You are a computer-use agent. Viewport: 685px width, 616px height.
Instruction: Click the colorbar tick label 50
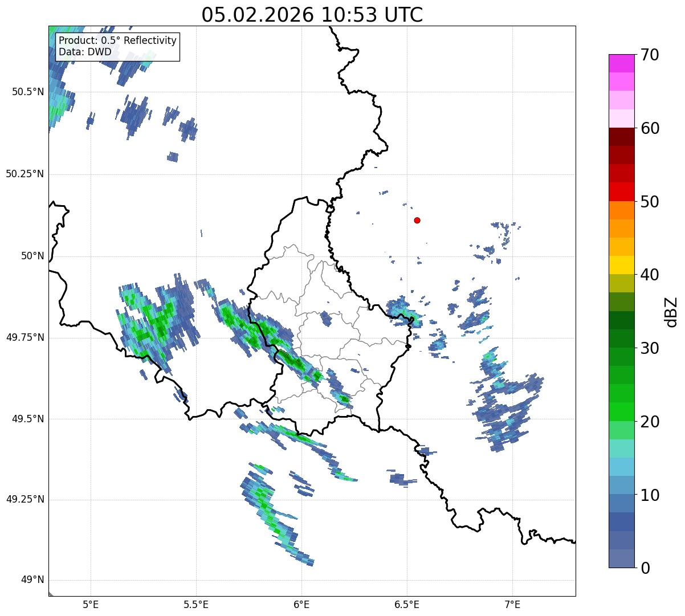tap(650, 202)
